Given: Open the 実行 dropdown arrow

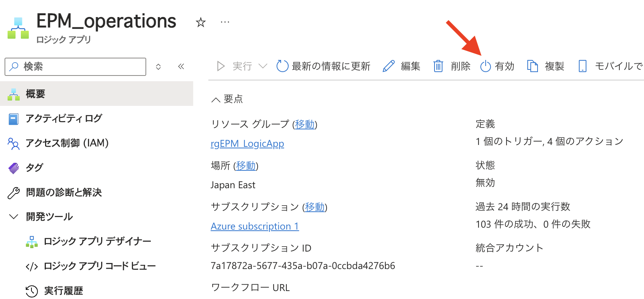Looking at the screenshot, I should [x=263, y=66].
